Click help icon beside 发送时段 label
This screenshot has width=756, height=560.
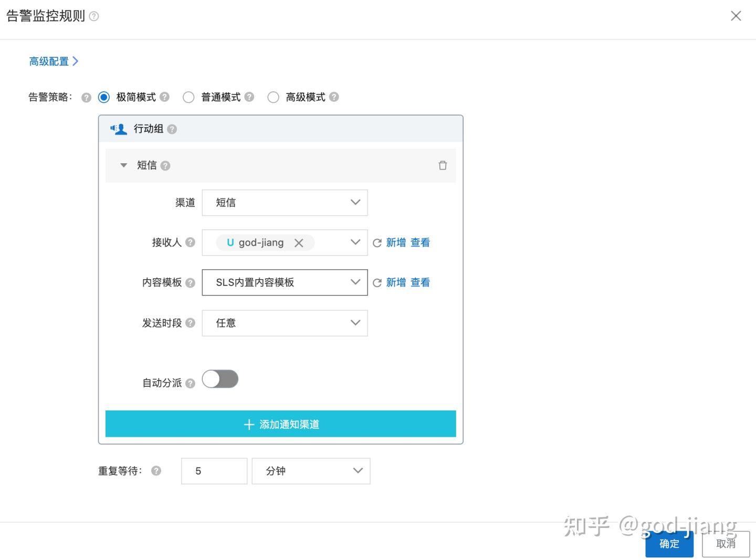(191, 323)
